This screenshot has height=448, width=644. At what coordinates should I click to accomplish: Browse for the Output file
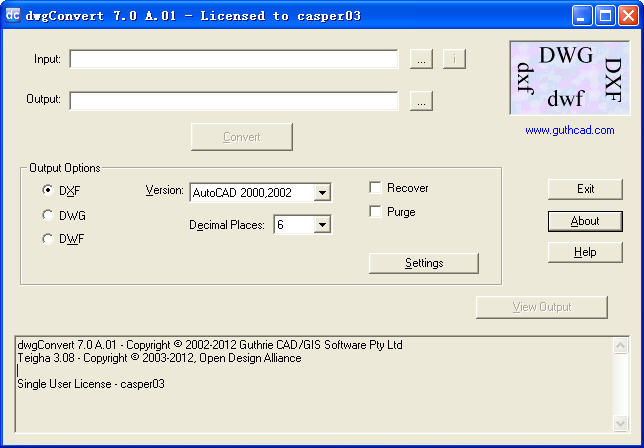click(x=421, y=101)
